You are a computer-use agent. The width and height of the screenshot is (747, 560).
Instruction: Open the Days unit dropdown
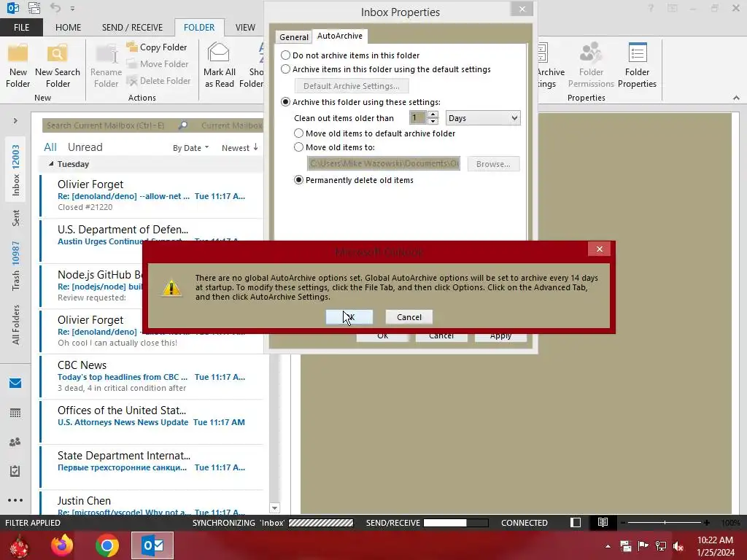tap(483, 118)
